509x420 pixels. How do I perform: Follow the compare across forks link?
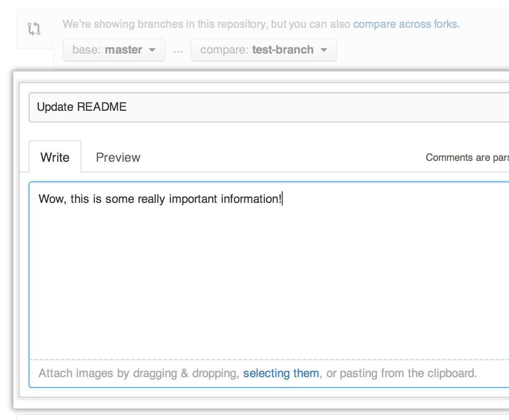406,24
